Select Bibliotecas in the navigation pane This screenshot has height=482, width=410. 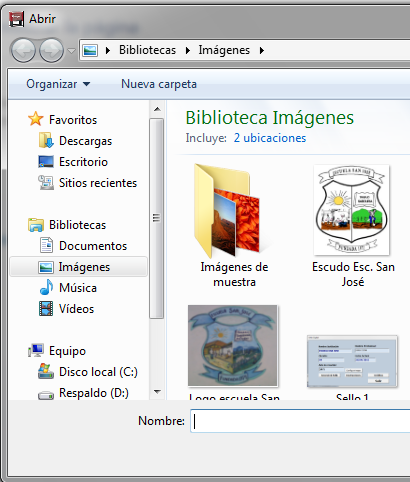point(77,225)
